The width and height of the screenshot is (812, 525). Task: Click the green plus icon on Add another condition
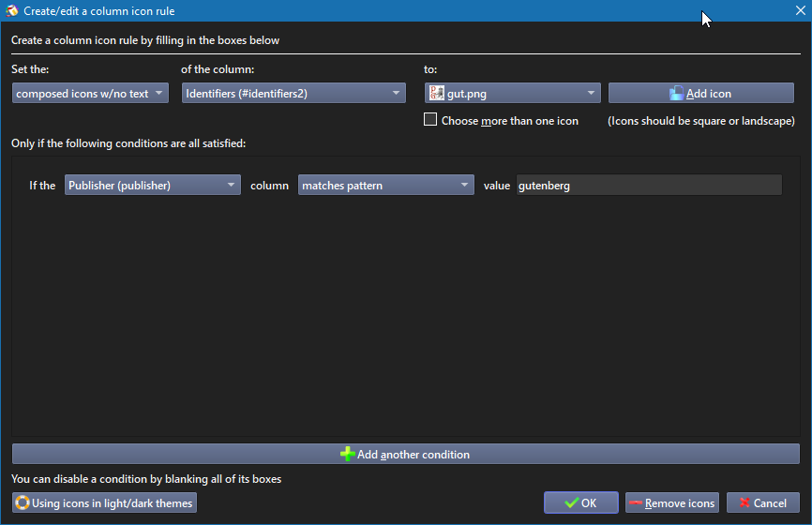348,454
